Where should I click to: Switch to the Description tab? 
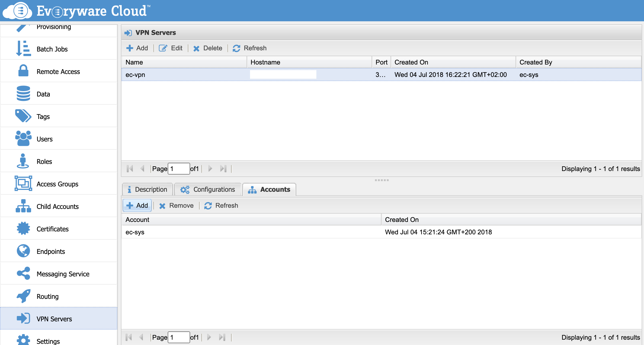point(147,190)
